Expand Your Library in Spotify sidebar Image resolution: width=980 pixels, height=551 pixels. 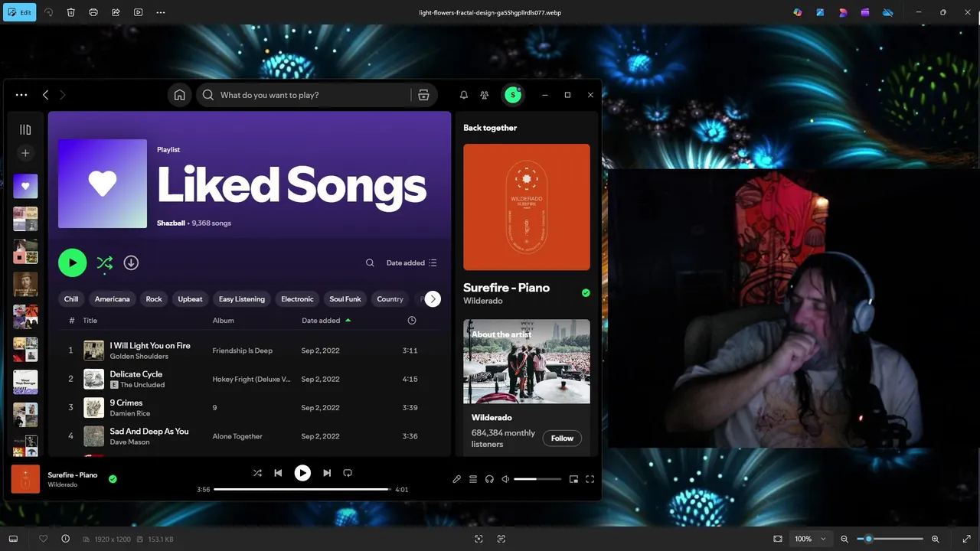coord(25,130)
